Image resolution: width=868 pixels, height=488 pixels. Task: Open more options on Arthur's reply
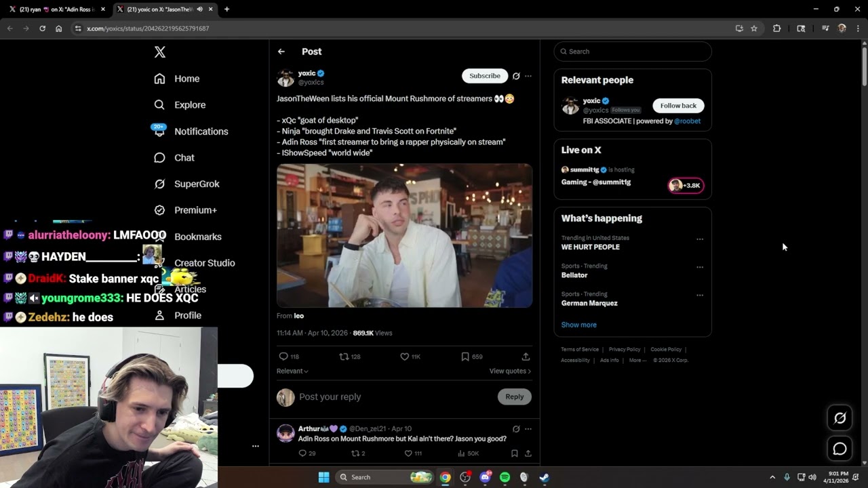[x=528, y=429]
